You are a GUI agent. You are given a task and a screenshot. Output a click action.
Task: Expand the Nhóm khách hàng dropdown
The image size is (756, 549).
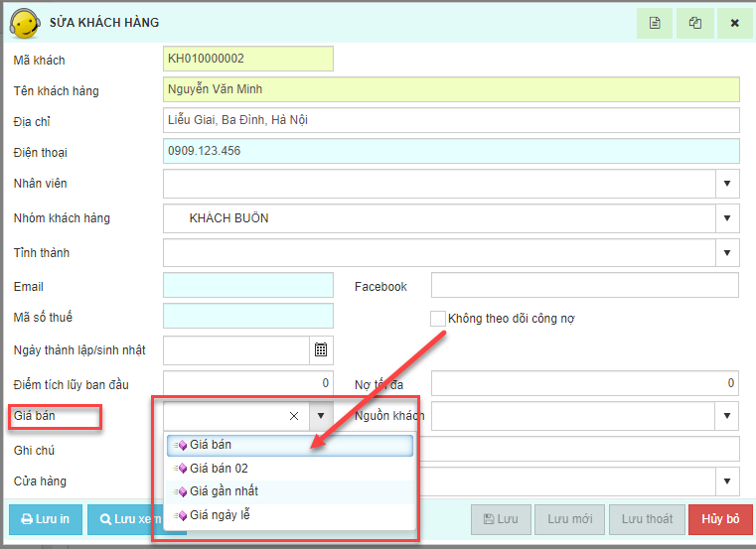click(727, 218)
